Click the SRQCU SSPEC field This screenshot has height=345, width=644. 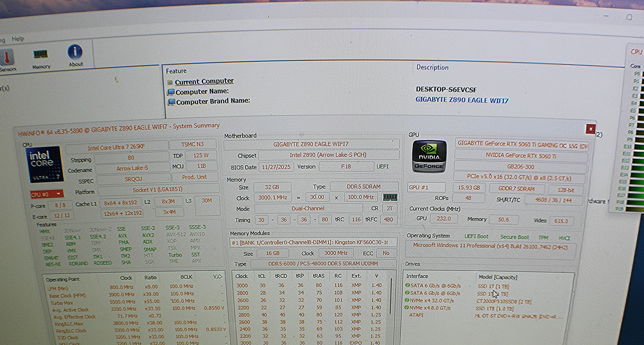coord(133,179)
